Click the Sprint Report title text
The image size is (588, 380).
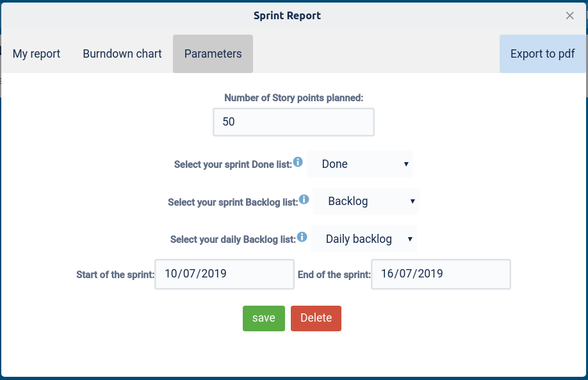287,15
